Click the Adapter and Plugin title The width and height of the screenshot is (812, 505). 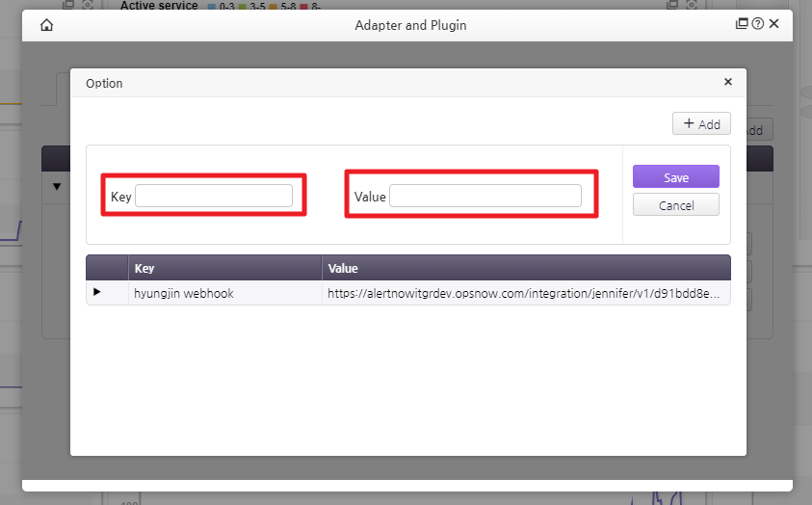click(410, 25)
